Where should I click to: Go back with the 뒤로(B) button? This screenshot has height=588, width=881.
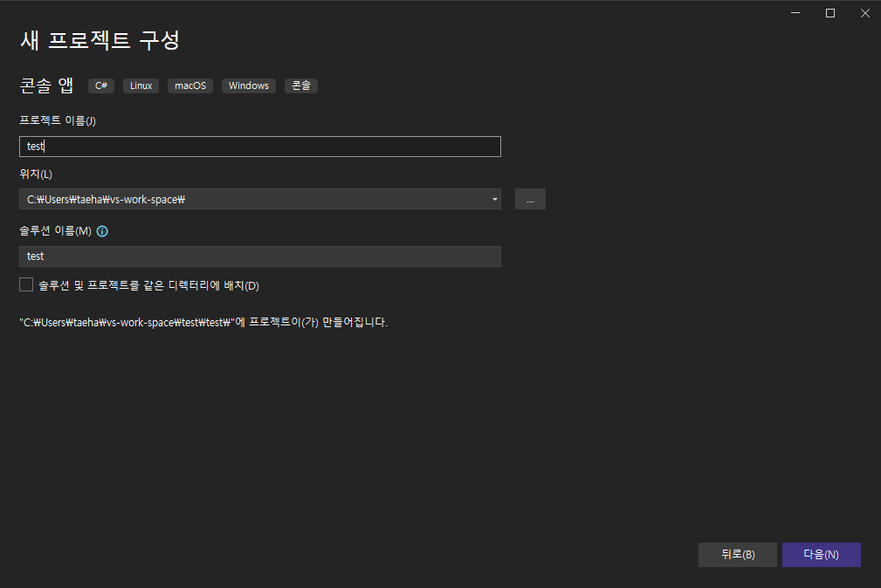pos(737,555)
